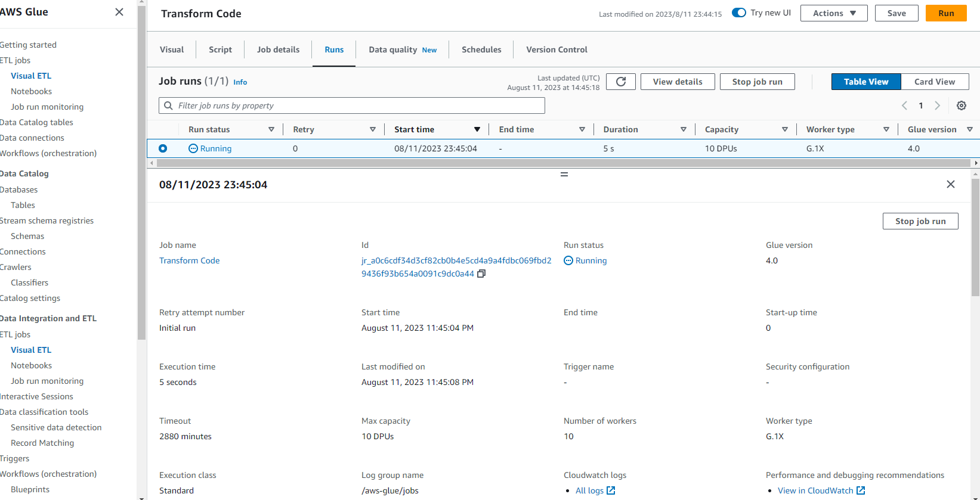Switch to Card View
The image size is (980, 500).
pyautogui.click(x=935, y=82)
